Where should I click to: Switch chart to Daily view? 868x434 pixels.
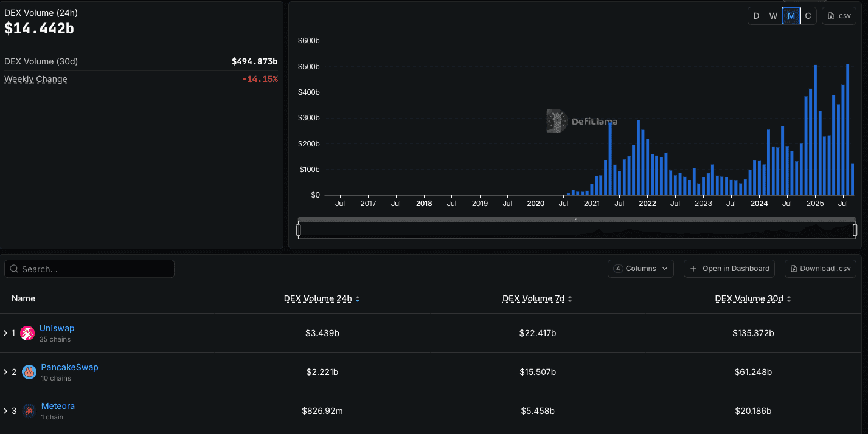pyautogui.click(x=756, y=15)
